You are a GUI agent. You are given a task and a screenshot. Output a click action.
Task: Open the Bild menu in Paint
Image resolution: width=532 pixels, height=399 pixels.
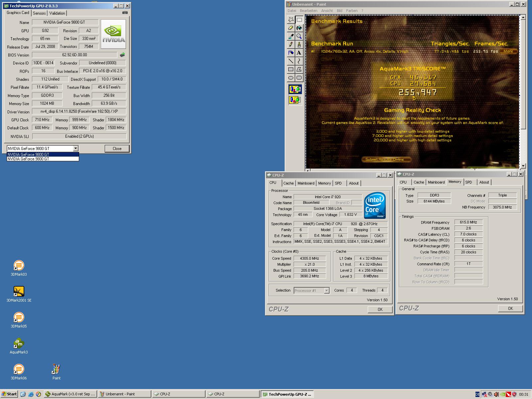click(x=339, y=11)
